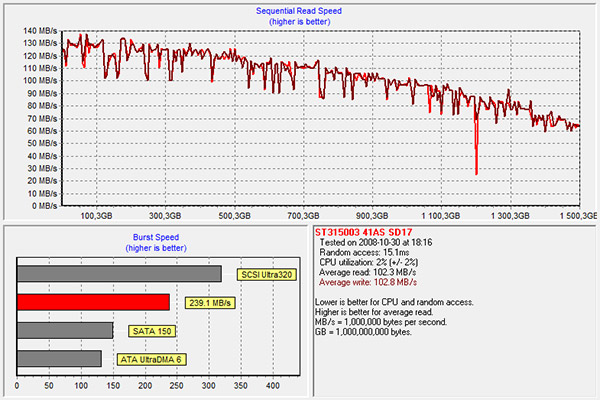This screenshot has width=600, height=400.
Task: Click the MB/s definition line
Action: pyautogui.click(x=381, y=322)
